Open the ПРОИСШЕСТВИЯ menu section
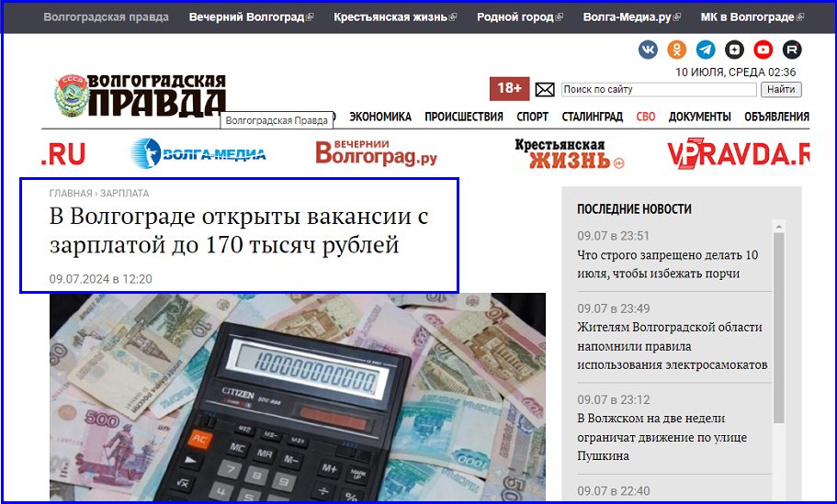This screenshot has width=837, height=504. (x=463, y=117)
